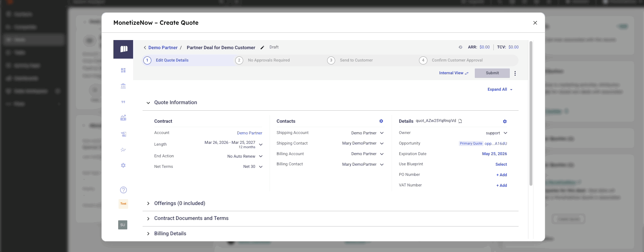Open the Demo Partner Account link
The height and width of the screenshot is (252, 644).
[249, 133]
